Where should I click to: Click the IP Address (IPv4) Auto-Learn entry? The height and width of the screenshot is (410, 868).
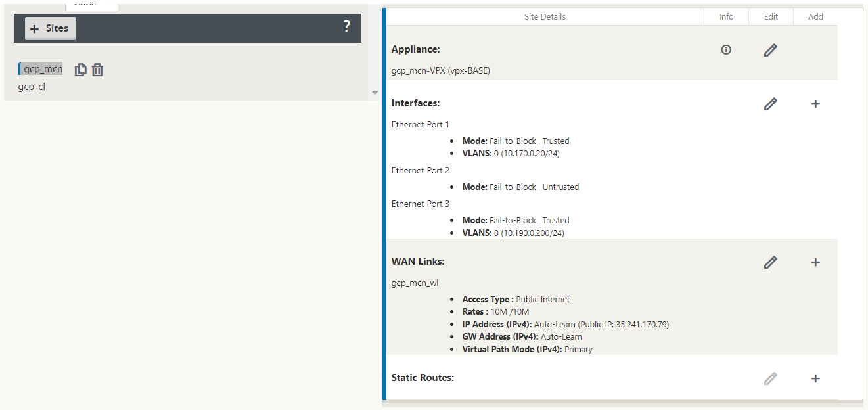point(566,324)
